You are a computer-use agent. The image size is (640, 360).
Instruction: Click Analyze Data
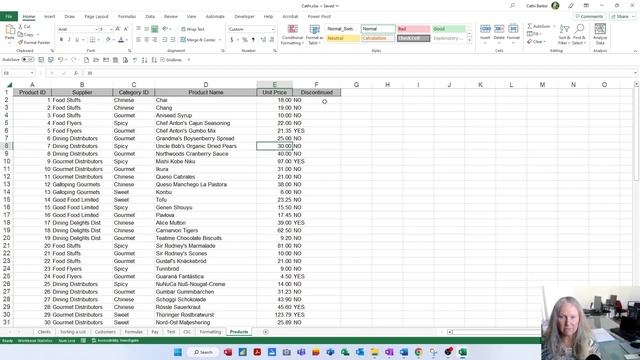pos(600,34)
